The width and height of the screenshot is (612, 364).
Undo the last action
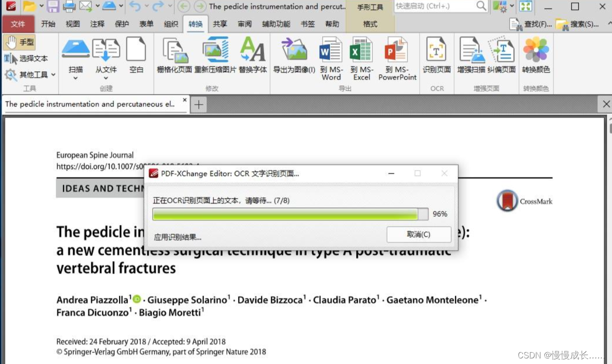pos(134,6)
